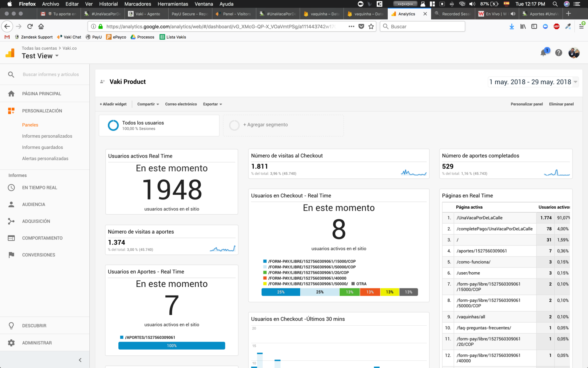Viewport: 588px width, 368px height.
Task: Open the Administrar gear icon
Action: (11, 343)
